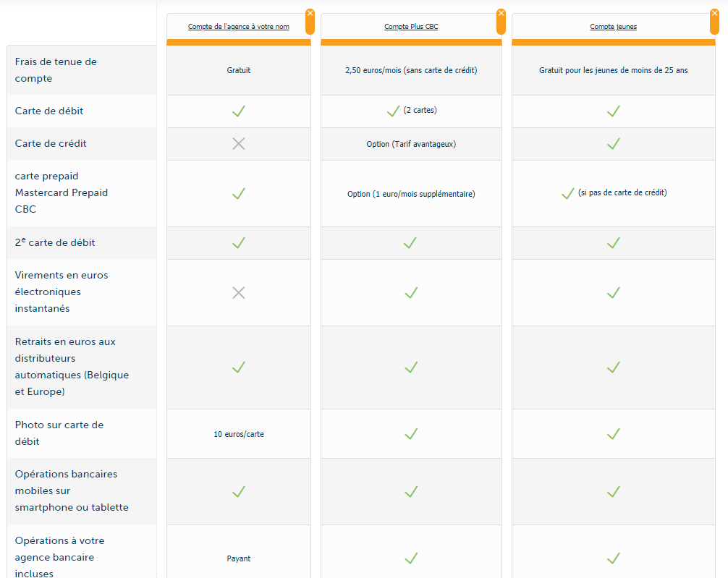The height and width of the screenshot is (578, 728).
Task: Open Compte de l'agence à votre nom link
Action: (x=239, y=27)
